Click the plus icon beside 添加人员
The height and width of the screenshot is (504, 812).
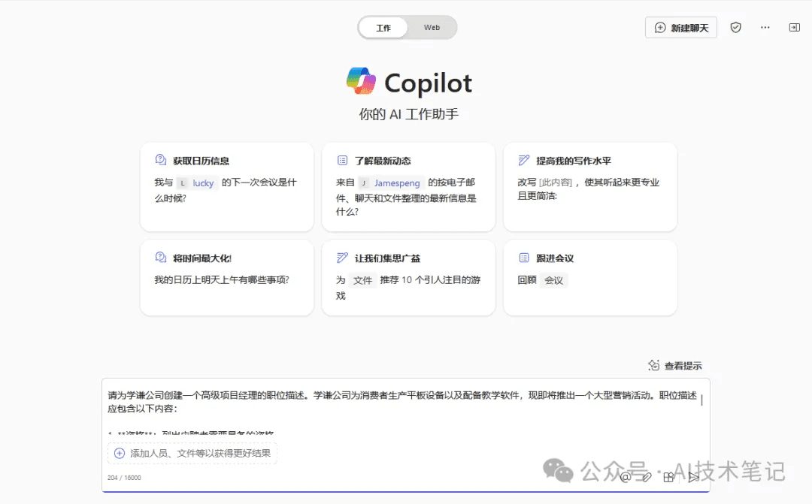coord(119,453)
